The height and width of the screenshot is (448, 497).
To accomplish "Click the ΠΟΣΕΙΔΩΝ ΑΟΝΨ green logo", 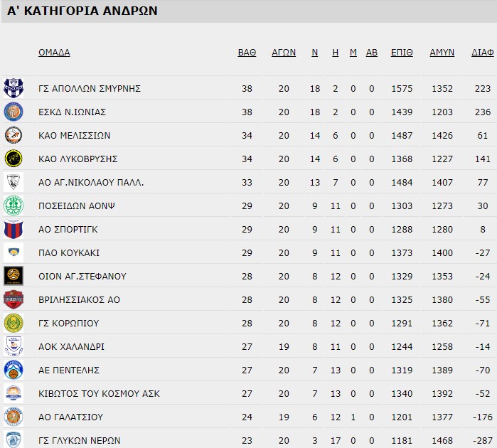I will click(x=14, y=206).
